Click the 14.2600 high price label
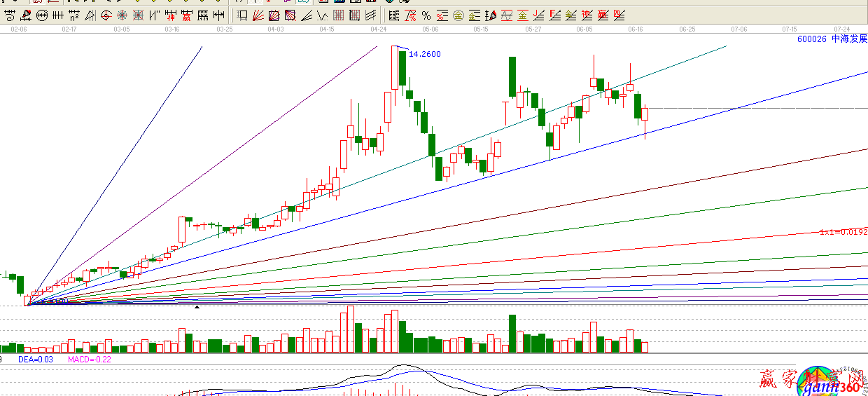Viewport: 868px width, 396px height. [x=425, y=54]
